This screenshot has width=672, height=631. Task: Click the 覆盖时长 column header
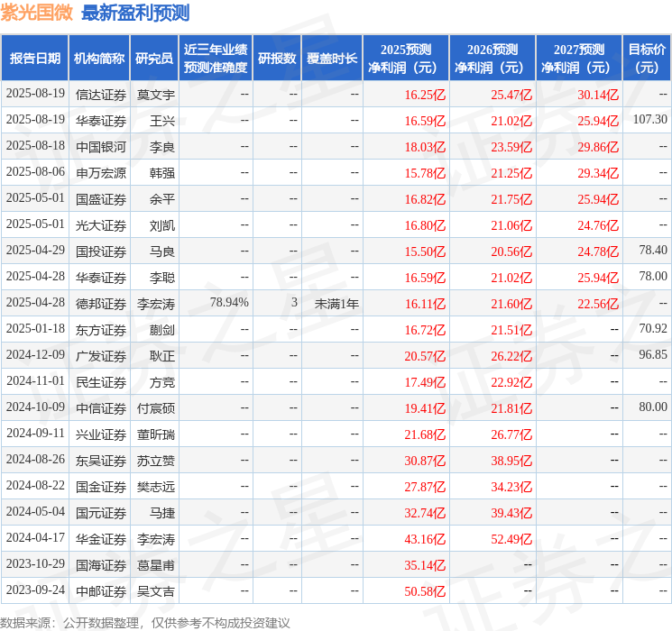332,59
